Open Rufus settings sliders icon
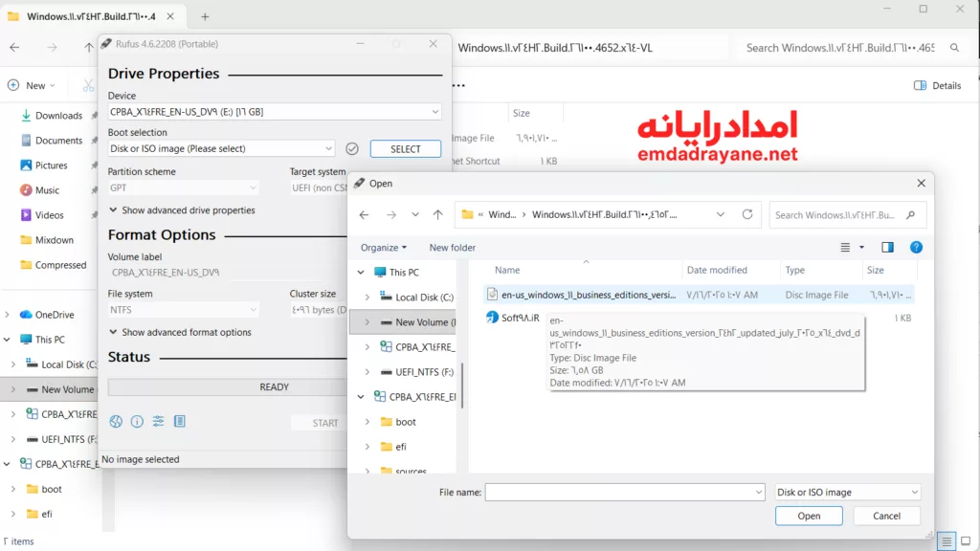Screen dimensions: 980x551 tap(158, 422)
